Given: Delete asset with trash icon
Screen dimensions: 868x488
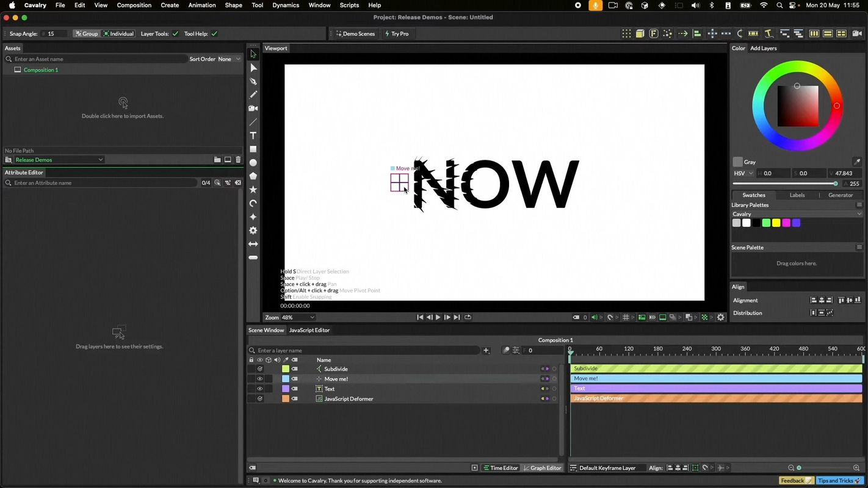Looking at the screenshot, I should (x=238, y=160).
